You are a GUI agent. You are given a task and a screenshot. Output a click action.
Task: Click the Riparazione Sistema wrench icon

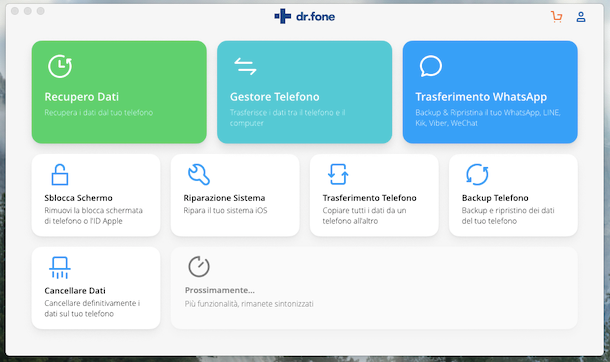(199, 174)
